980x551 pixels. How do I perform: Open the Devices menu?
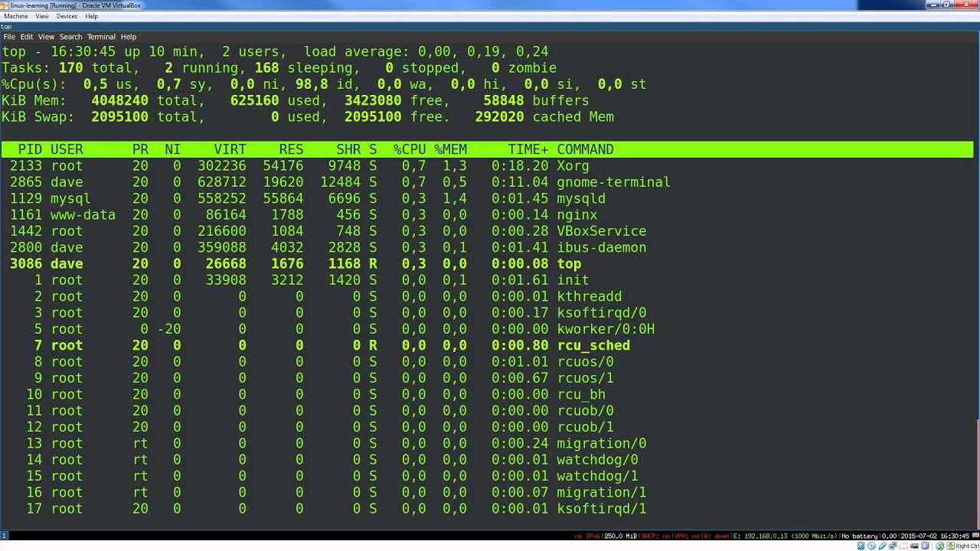pos(67,16)
